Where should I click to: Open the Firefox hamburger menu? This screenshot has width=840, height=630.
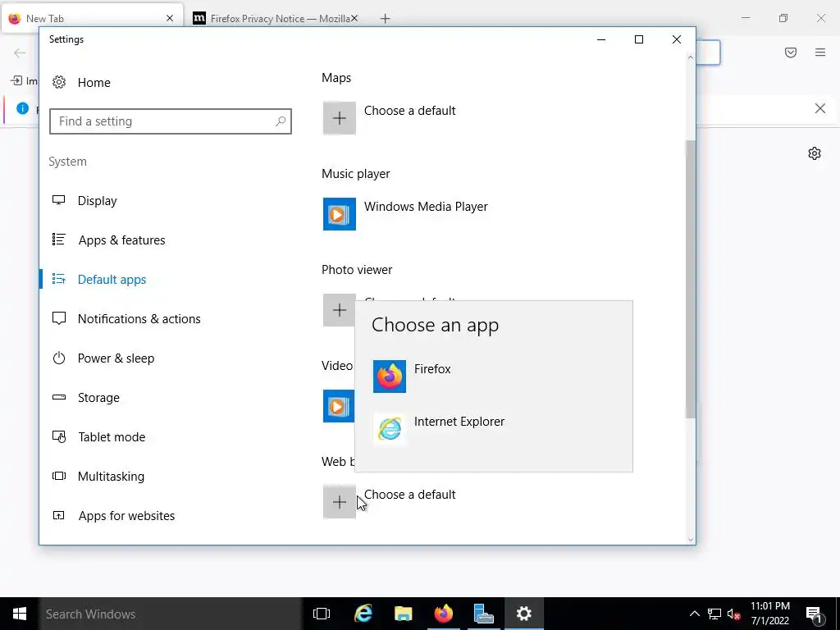point(820,52)
